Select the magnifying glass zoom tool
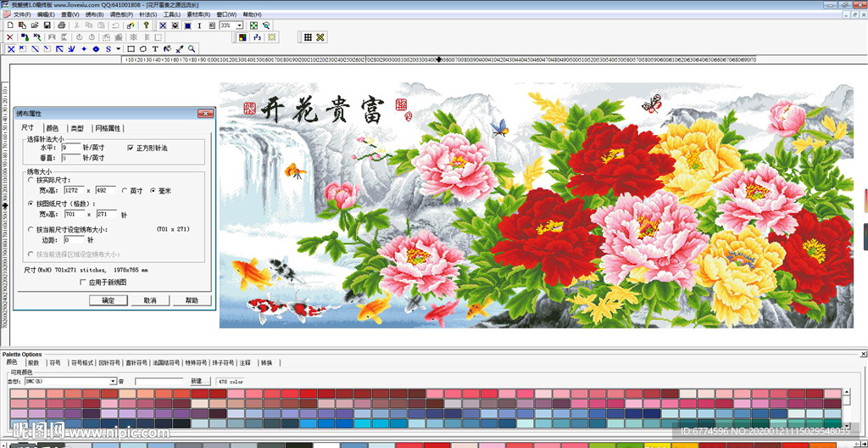Screen dimensions: 868x448 192,49
